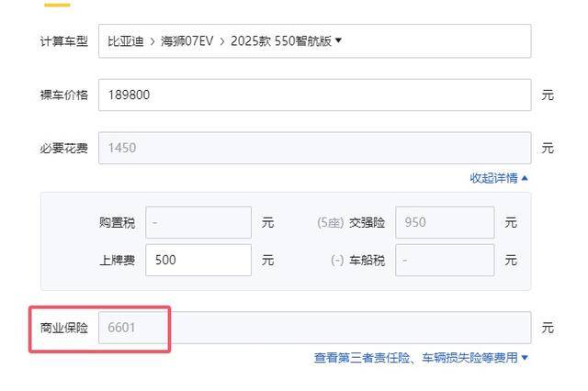Select the 海狮07EV series breadcrumb
This screenshot has width=588, height=391.
(x=187, y=40)
